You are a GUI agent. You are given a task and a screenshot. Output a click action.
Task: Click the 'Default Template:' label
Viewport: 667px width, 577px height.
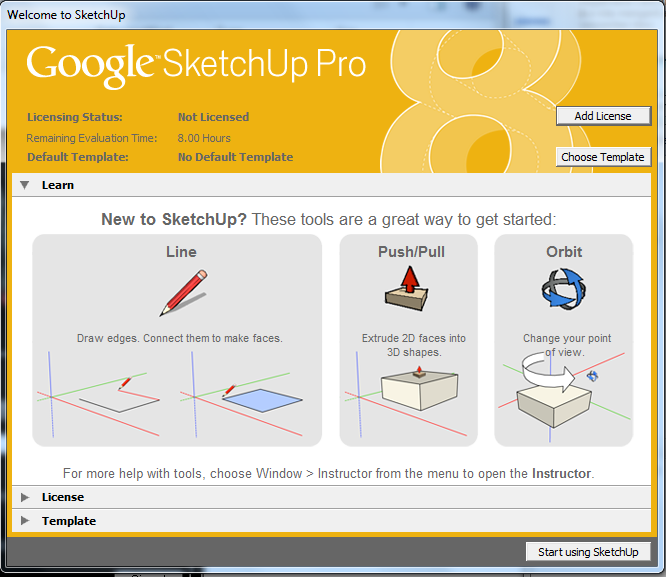click(x=78, y=157)
